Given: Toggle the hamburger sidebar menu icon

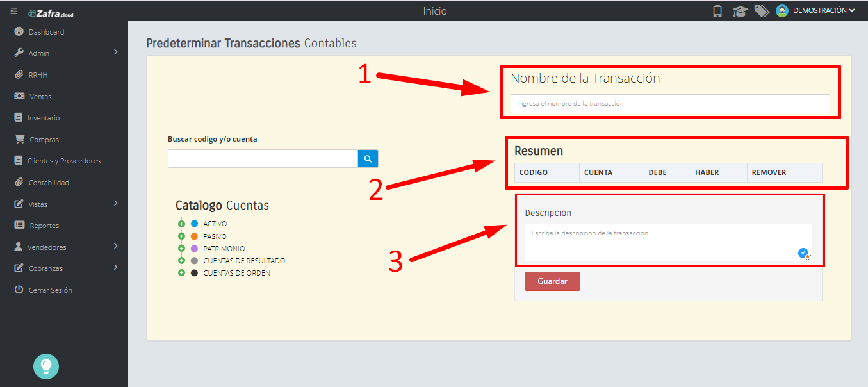Looking at the screenshot, I should (13, 11).
